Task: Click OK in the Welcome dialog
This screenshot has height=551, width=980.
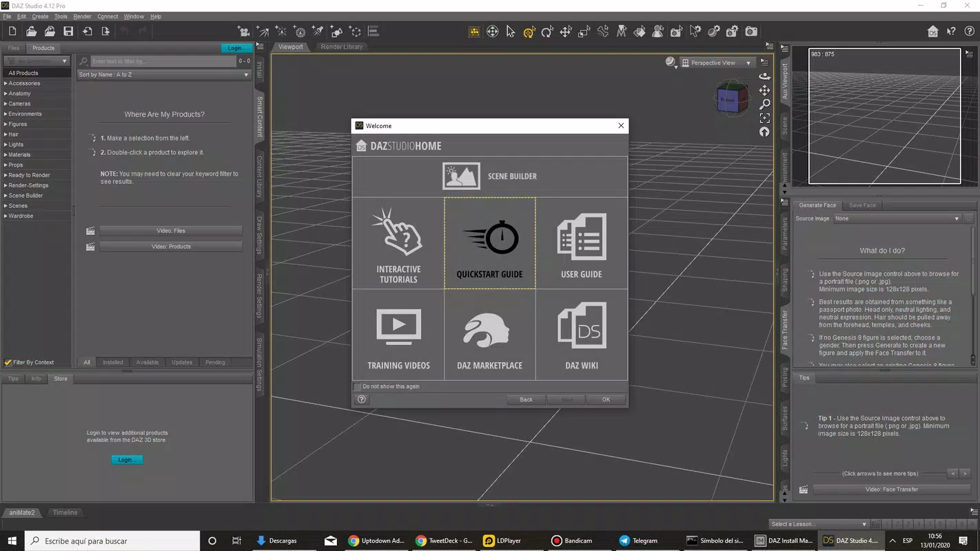Action: point(606,399)
